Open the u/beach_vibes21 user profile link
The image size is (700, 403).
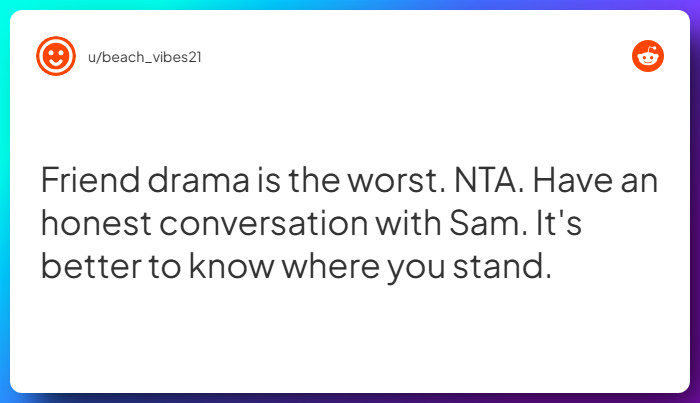[143, 56]
